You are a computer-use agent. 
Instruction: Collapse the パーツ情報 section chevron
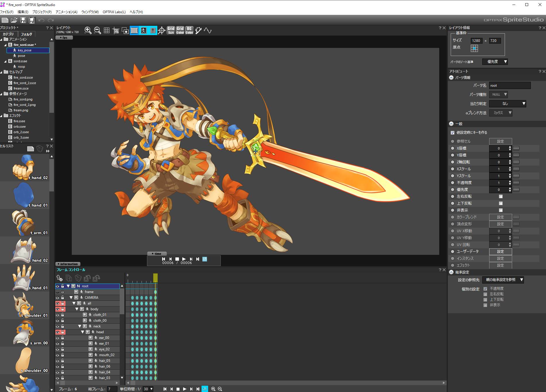pyautogui.click(x=451, y=77)
